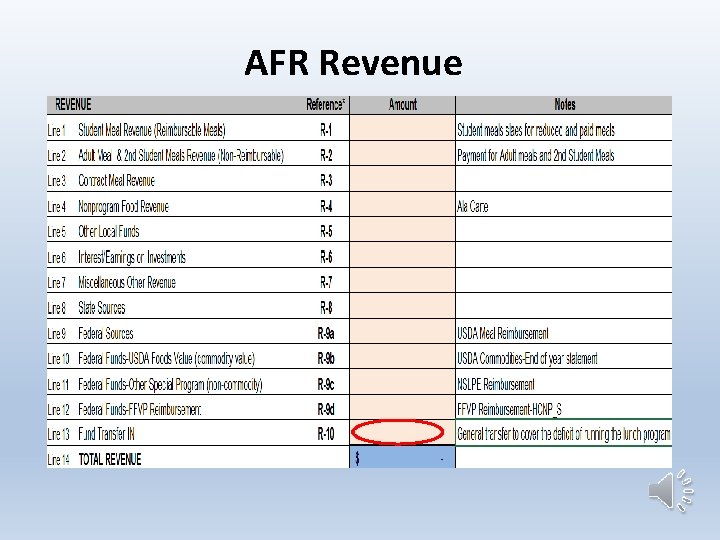Click the 'Ala Carte' note

472,207
